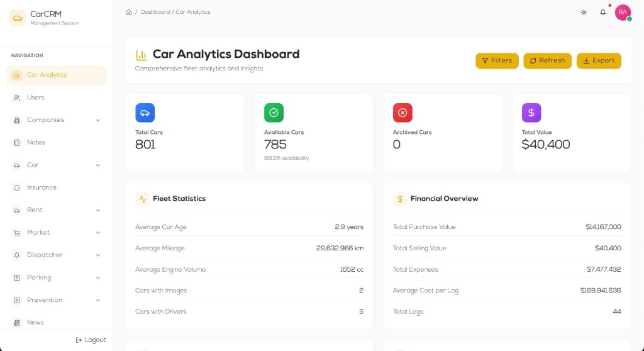Click the Car sidebar icon
The height and width of the screenshot is (351, 644).
click(17, 165)
